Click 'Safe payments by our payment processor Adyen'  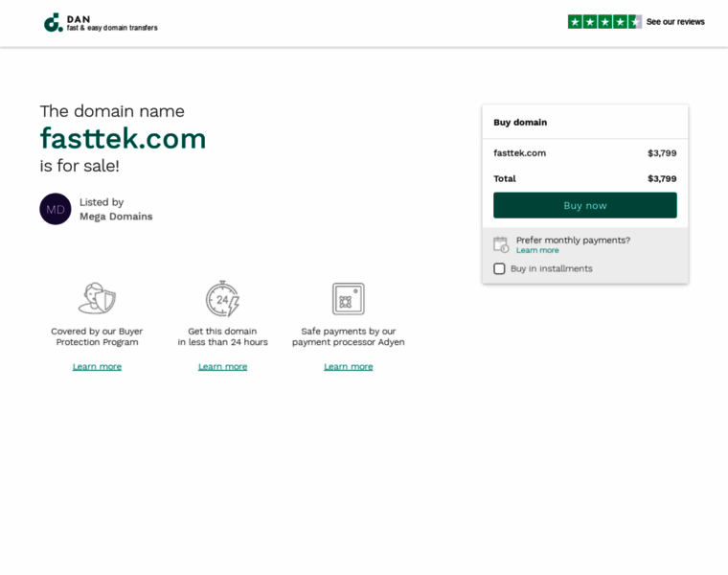(349, 336)
